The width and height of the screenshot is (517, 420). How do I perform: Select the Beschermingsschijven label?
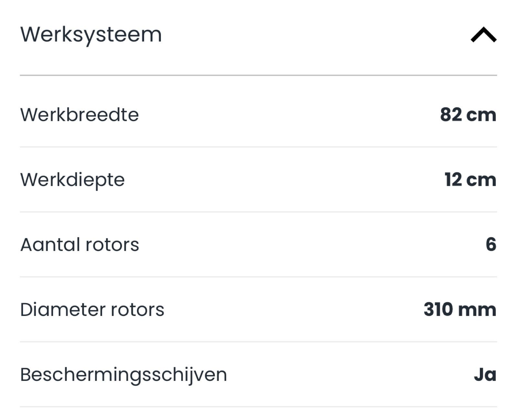pyautogui.click(x=123, y=375)
